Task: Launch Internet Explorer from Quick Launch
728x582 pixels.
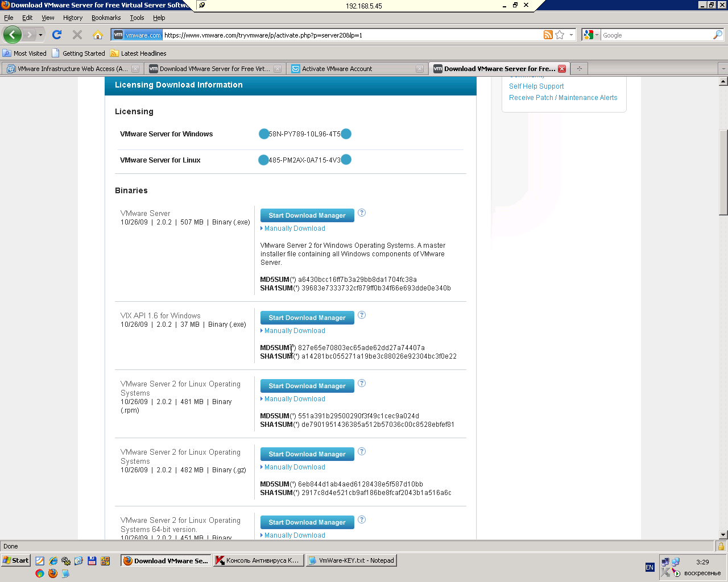Action: point(53,561)
